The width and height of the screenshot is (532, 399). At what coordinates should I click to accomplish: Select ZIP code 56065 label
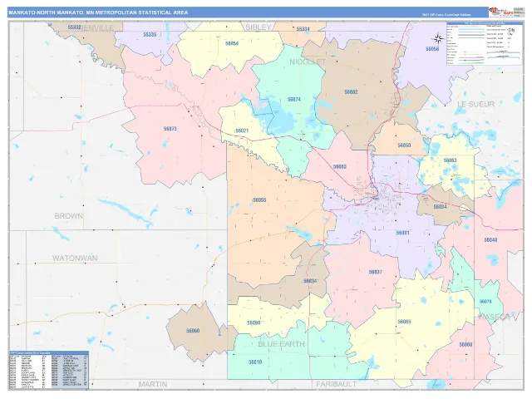[x=405, y=322]
